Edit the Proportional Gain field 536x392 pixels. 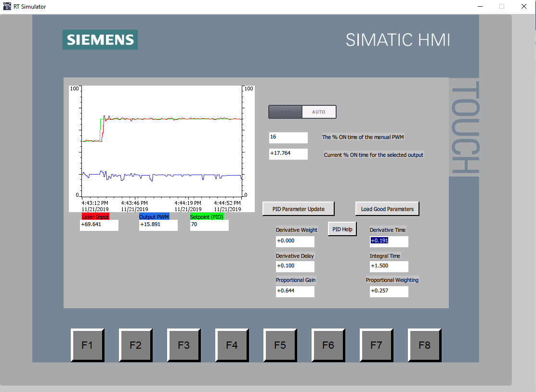click(295, 291)
